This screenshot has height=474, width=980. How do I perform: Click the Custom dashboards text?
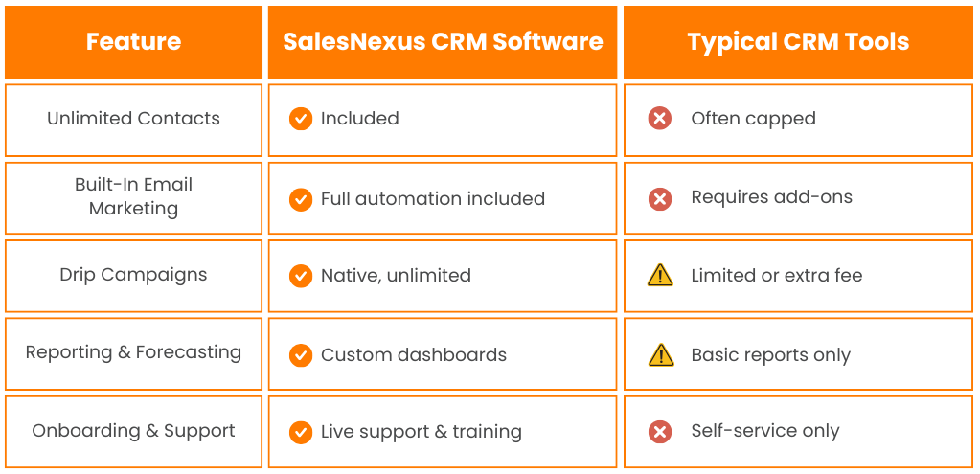[x=414, y=355]
